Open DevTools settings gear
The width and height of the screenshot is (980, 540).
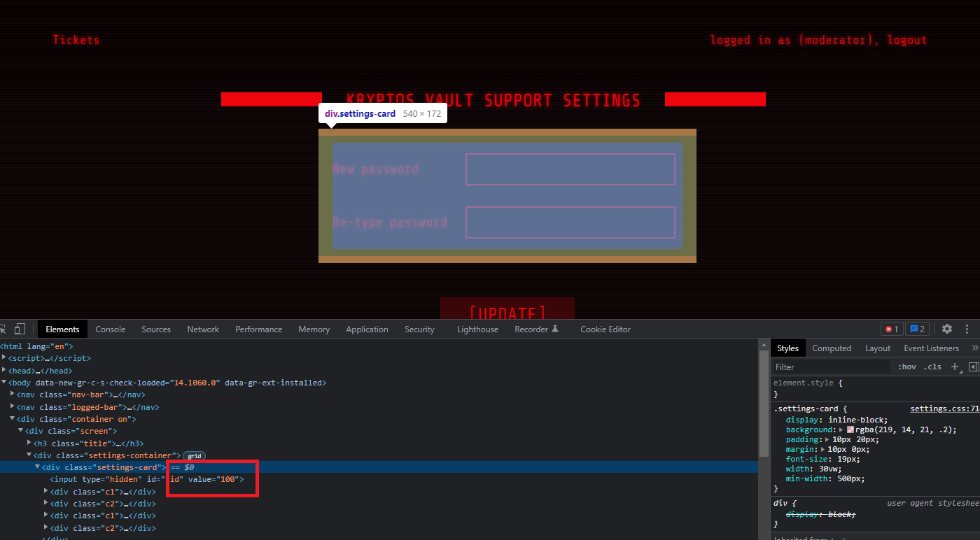tap(947, 329)
